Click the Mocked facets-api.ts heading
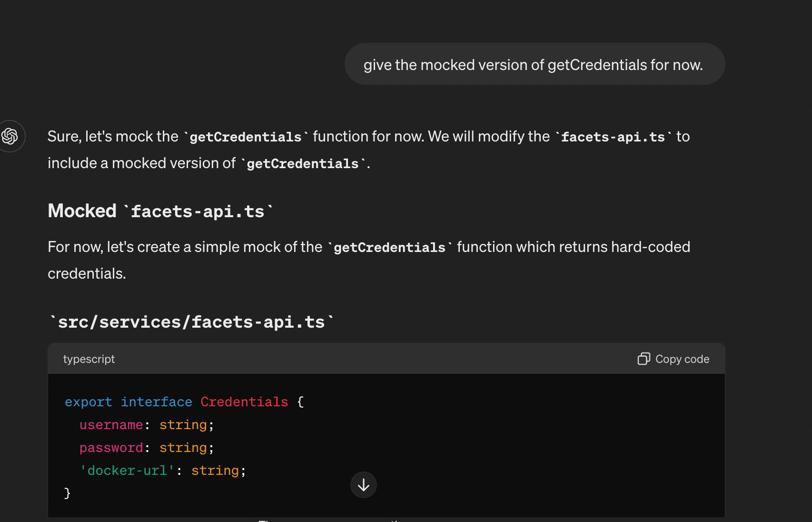This screenshot has width=812, height=522. tap(160, 211)
